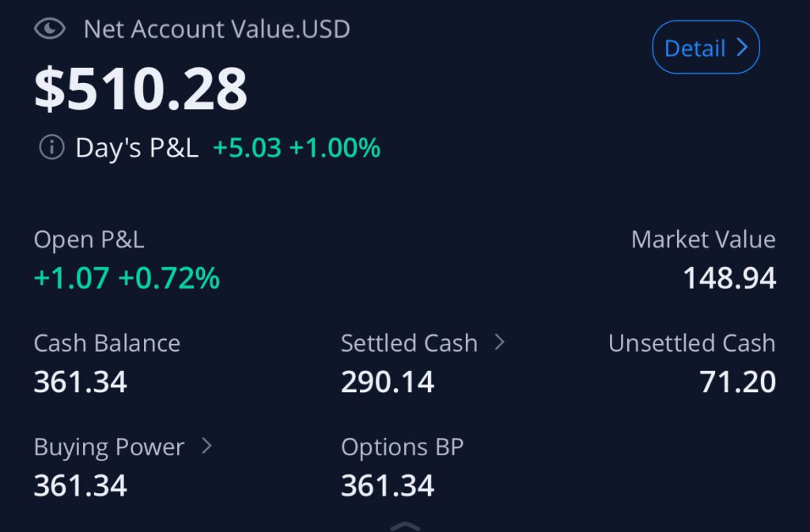The height and width of the screenshot is (532, 810).
Task: Toggle the eye icon to hide account value
Action: click(x=49, y=29)
